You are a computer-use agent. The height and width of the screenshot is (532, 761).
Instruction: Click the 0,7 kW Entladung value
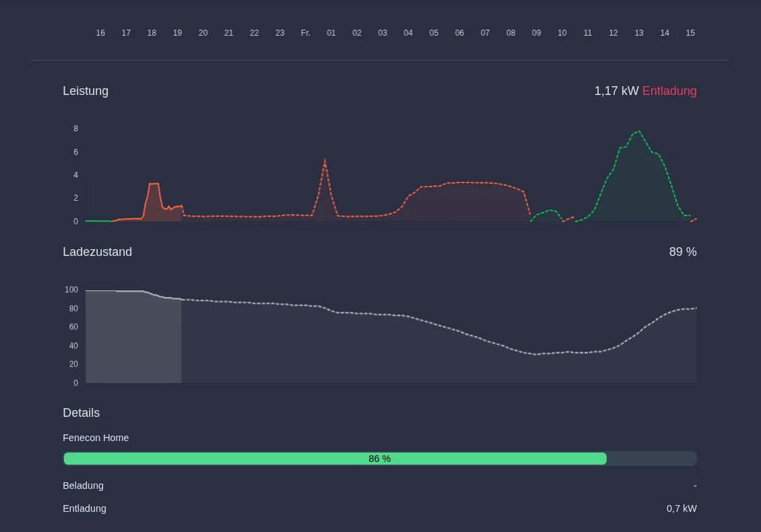[x=682, y=508]
